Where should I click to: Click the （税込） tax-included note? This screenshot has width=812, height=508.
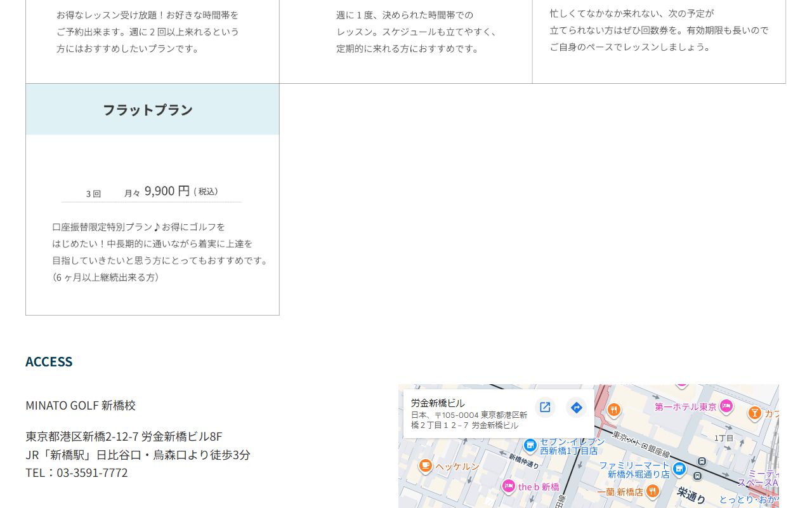pos(206,191)
